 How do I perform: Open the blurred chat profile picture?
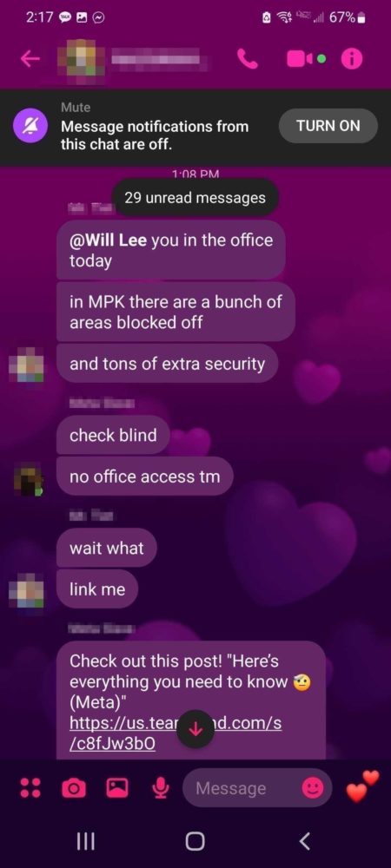82,59
